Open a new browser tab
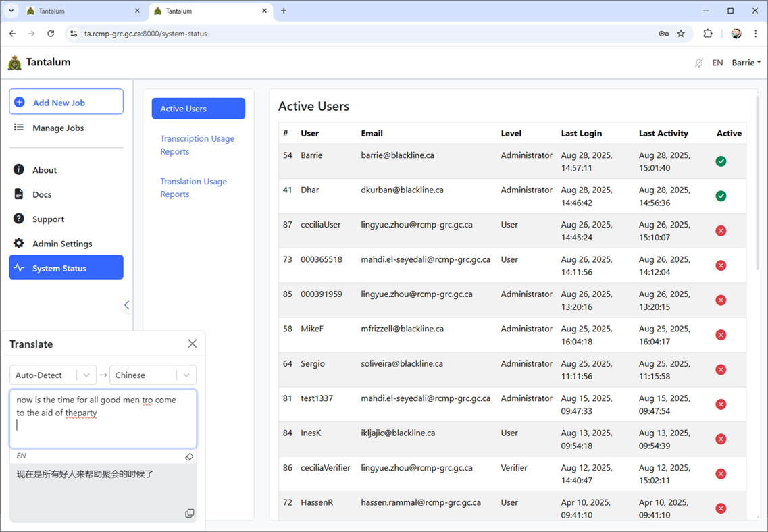The image size is (768, 532). [284, 11]
